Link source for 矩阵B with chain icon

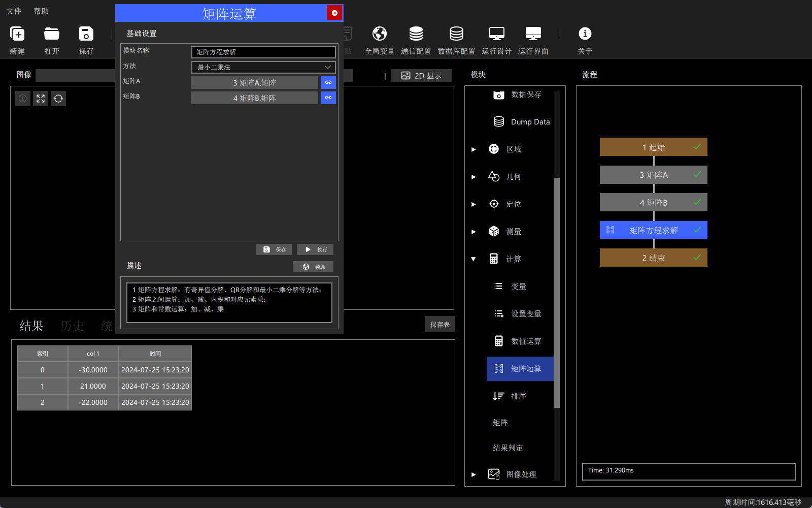[328, 98]
